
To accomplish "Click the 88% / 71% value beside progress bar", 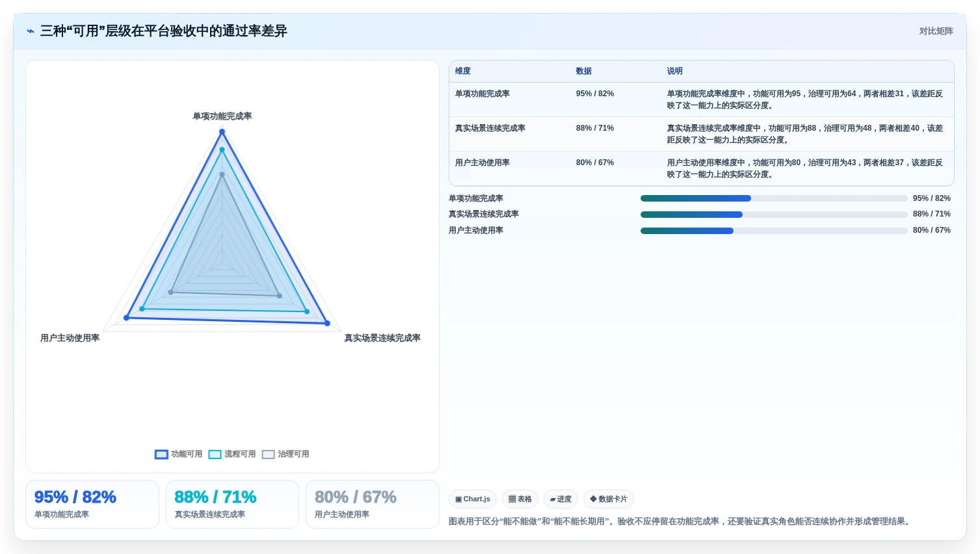I will (x=932, y=214).
